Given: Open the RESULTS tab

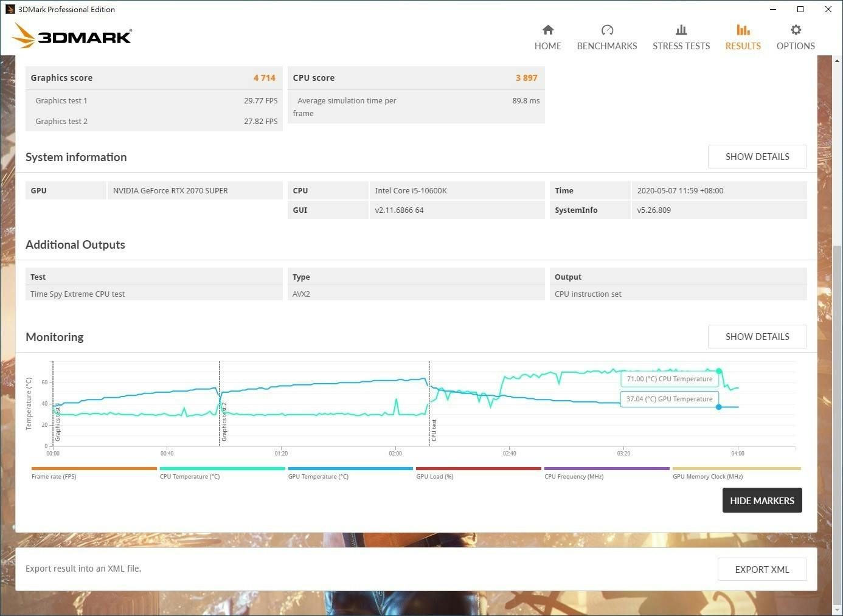Looking at the screenshot, I should click(x=743, y=38).
